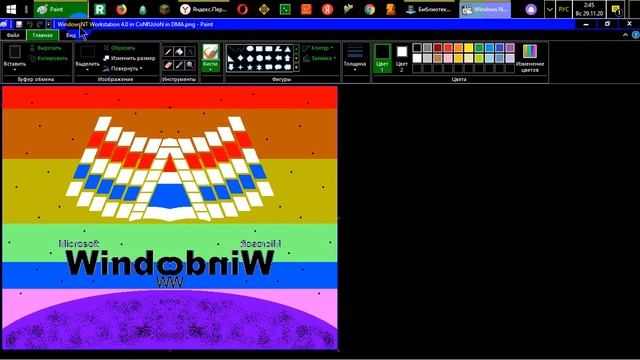Choose the right arrow shape

click(x=269, y=58)
